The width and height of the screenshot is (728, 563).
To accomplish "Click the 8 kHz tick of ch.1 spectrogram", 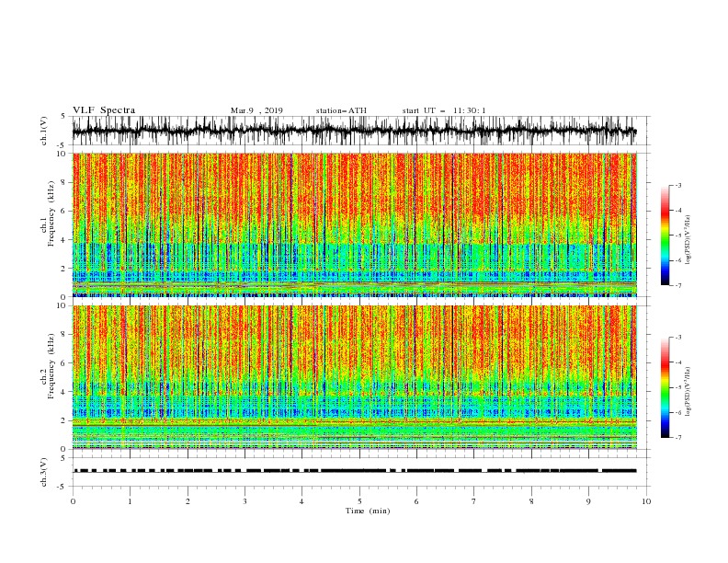I will [x=63, y=182].
